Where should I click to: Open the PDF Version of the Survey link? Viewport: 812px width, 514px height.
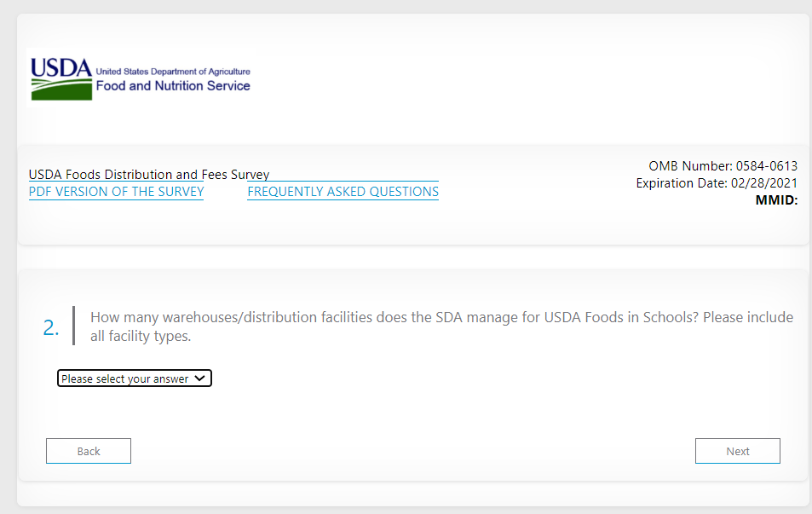[116, 192]
